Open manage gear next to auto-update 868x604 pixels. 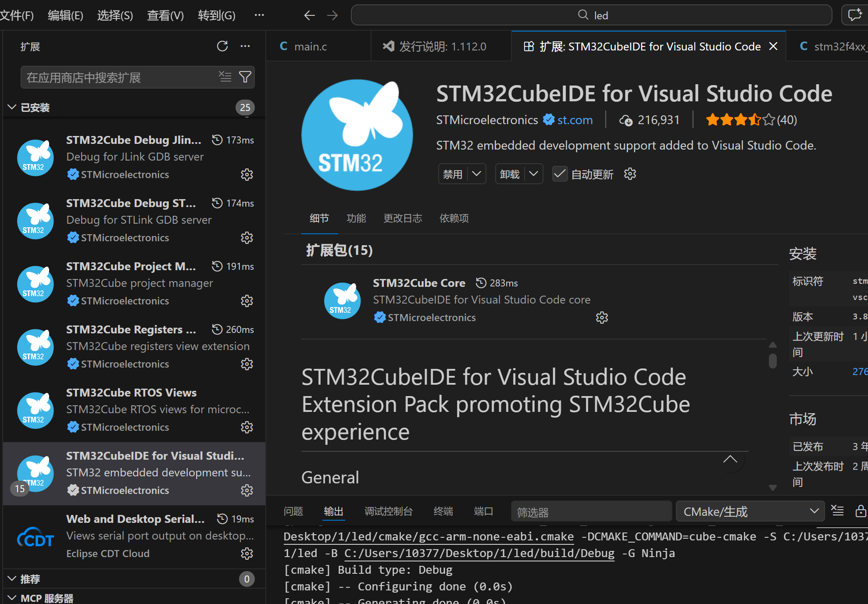coord(630,174)
